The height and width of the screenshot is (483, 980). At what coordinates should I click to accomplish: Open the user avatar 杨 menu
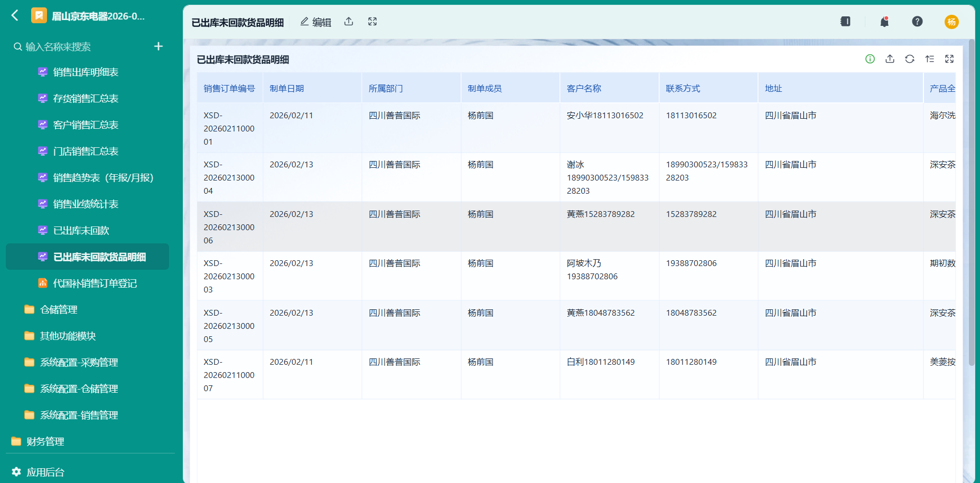(951, 22)
